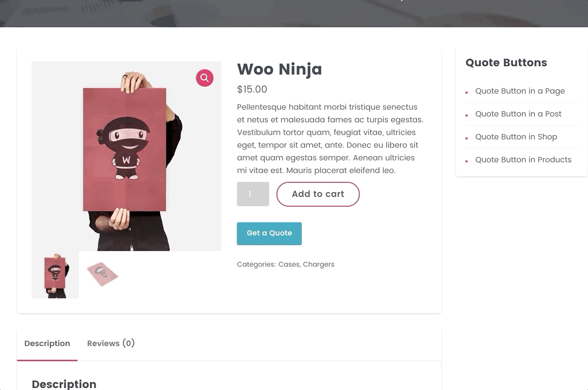Viewport: 588px width, 390px height.
Task: Focus the product quantity input field
Action: 253,194
